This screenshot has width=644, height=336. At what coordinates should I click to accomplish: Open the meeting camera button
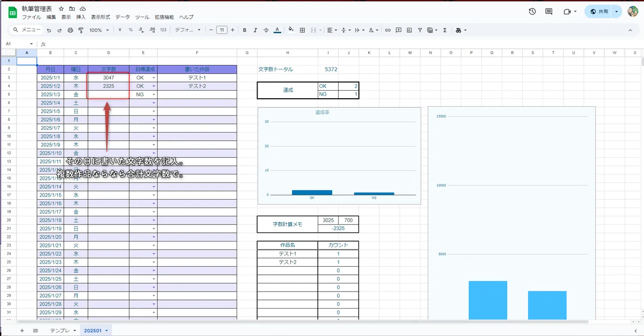pyautogui.click(x=569, y=11)
